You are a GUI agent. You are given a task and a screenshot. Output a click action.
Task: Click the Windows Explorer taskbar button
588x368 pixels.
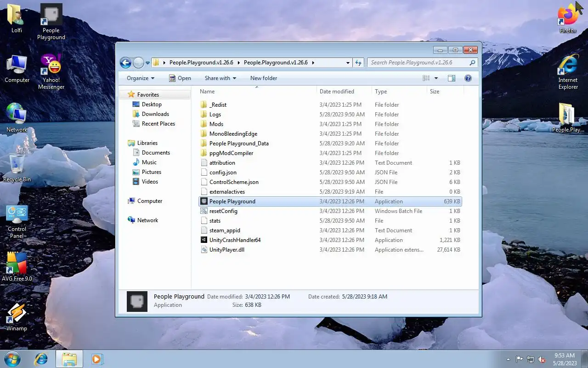tap(69, 359)
